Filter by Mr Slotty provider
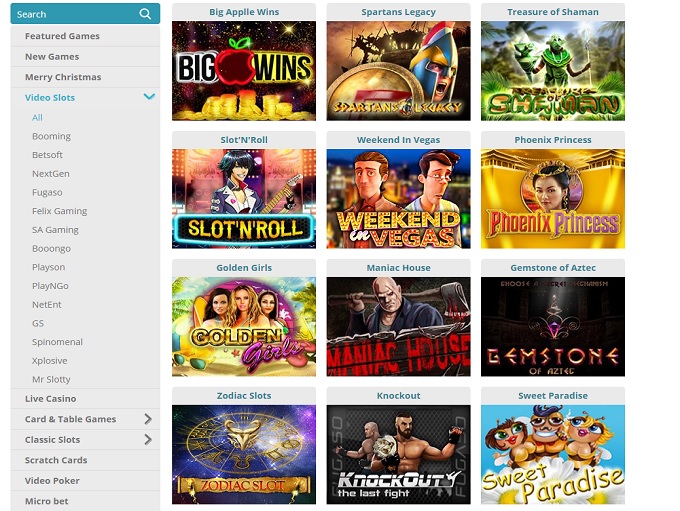Viewport: 680px width, 511px height. click(x=51, y=379)
